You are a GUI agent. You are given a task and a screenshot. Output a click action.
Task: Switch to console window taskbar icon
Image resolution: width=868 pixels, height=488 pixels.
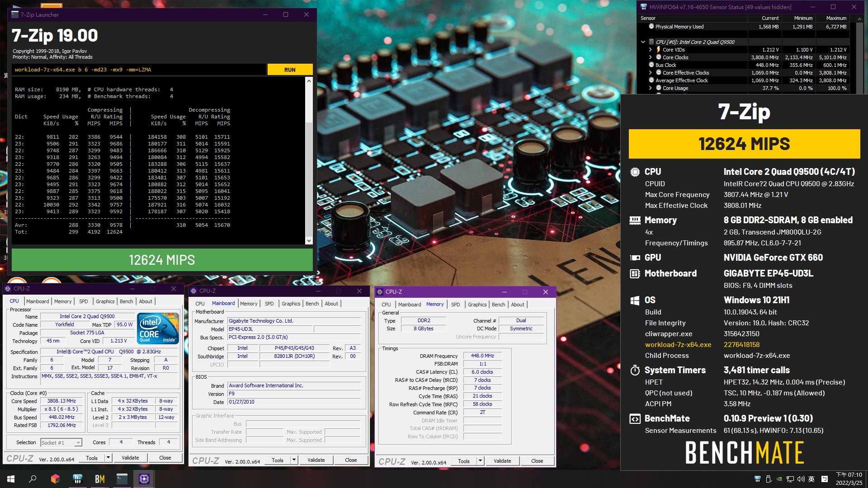122,479
